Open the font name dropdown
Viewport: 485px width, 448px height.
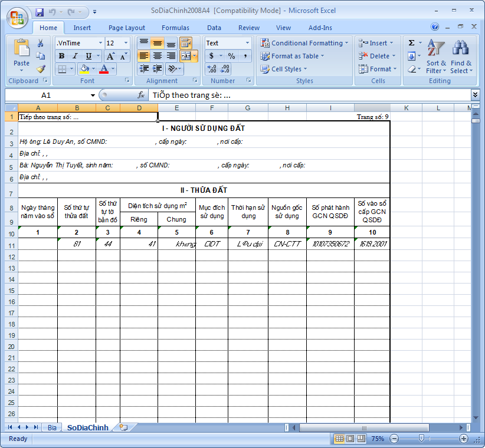[x=100, y=43]
